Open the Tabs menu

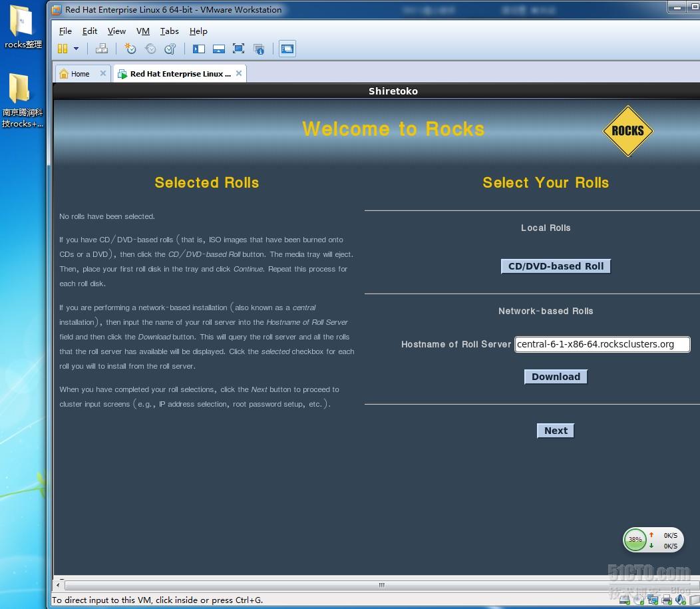pos(169,31)
